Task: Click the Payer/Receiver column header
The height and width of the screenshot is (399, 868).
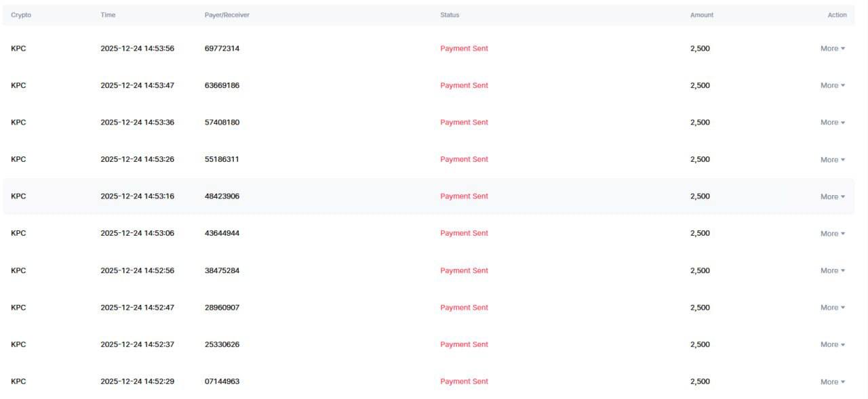Action: tap(226, 15)
